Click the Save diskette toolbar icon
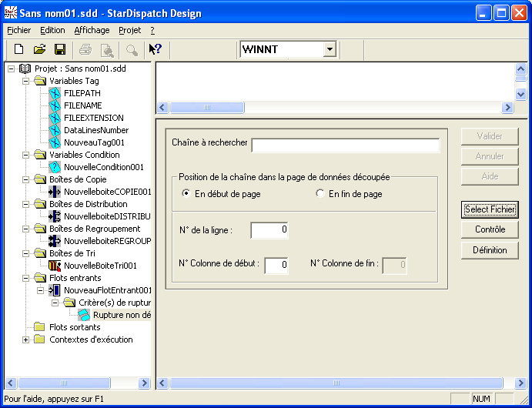 (59, 49)
